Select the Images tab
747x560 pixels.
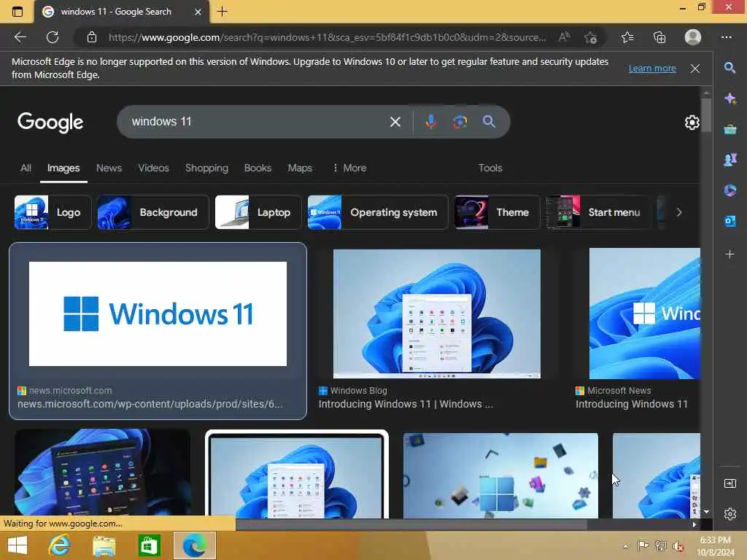click(63, 168)
